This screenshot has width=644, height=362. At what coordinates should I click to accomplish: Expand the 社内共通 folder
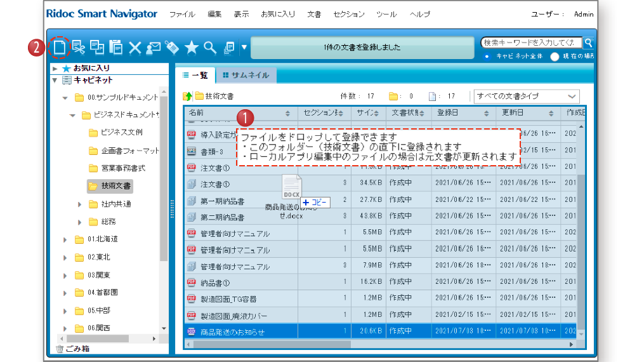click(x=79, y=204)
